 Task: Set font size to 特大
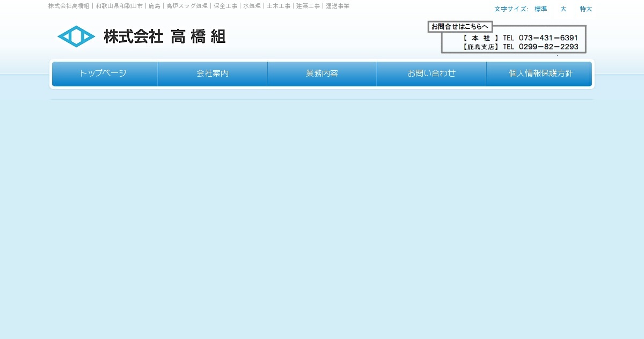[586, 9]
